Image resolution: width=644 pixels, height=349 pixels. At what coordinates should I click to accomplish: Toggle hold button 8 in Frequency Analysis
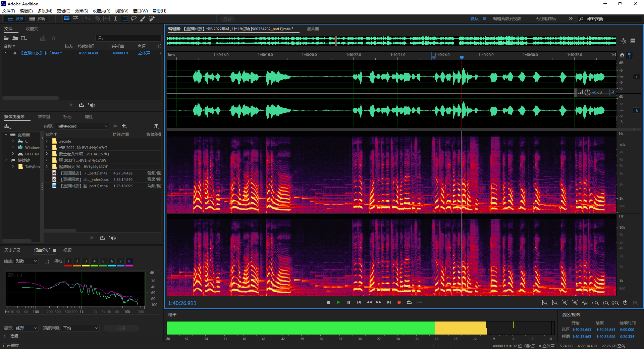[129, 261]
